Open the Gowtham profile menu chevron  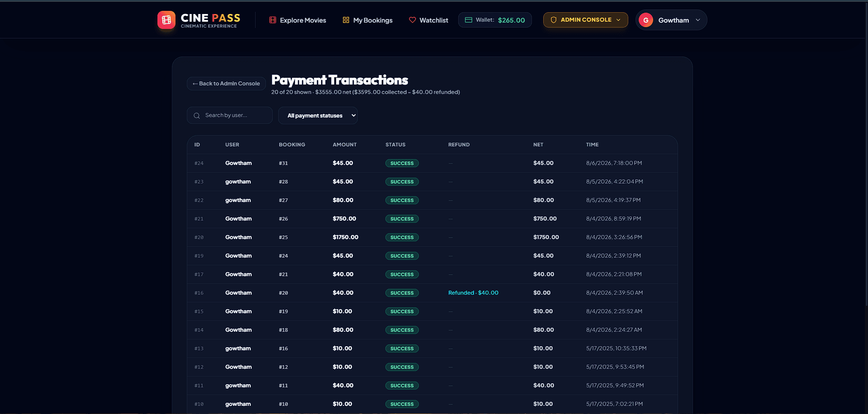click(698, 20)
